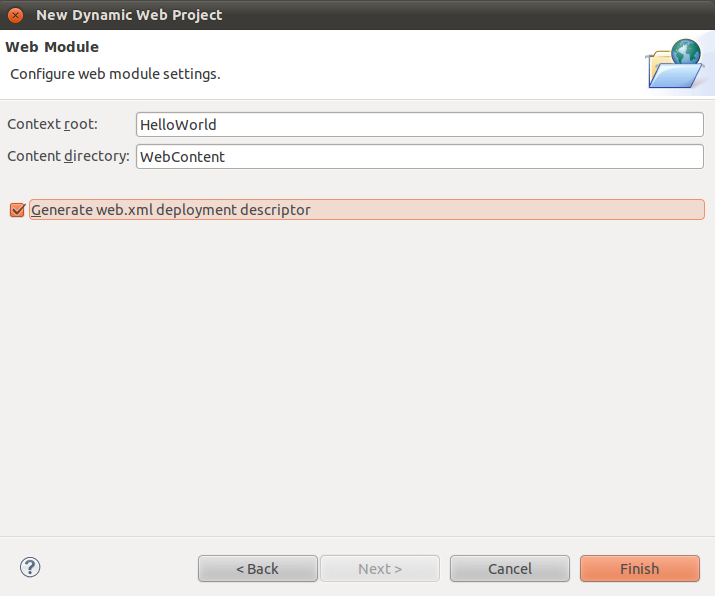Close the New Dynamic Web Project dialog
The height and width of the screenshot is (596, 715).
15,15
